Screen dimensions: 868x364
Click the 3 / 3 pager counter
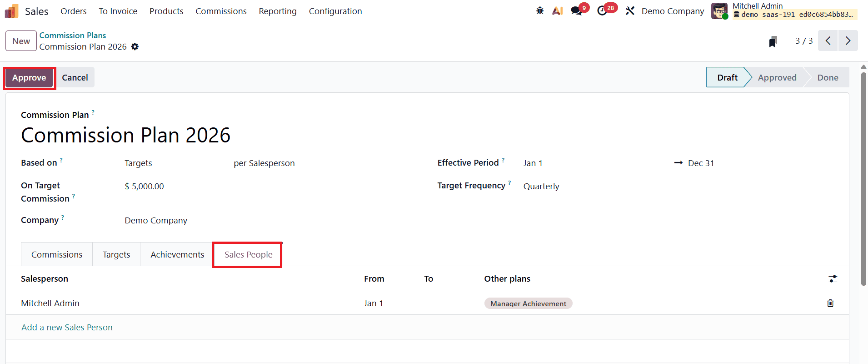(803, 41)
